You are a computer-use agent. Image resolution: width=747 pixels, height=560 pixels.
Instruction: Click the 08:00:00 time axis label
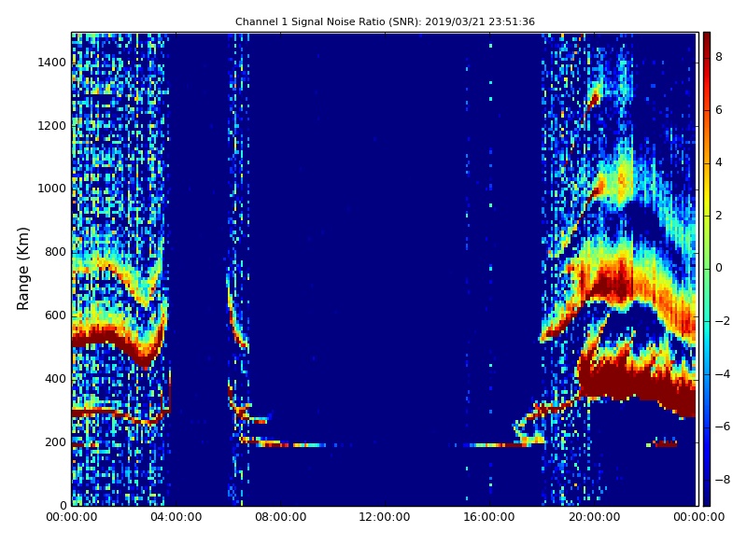pyautogui.click(x=281, y=517)
